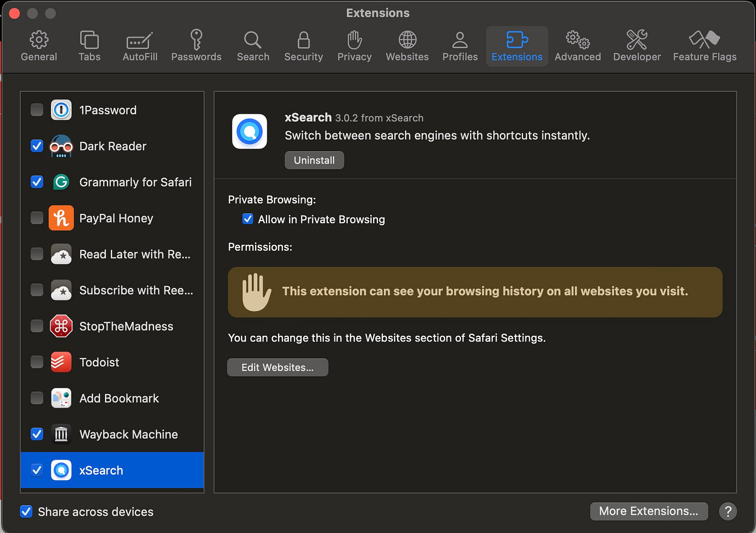Viewport: 756px width, 533px height.
Task: Open the Advanced settings tab
Action: [x=577, y=46]
